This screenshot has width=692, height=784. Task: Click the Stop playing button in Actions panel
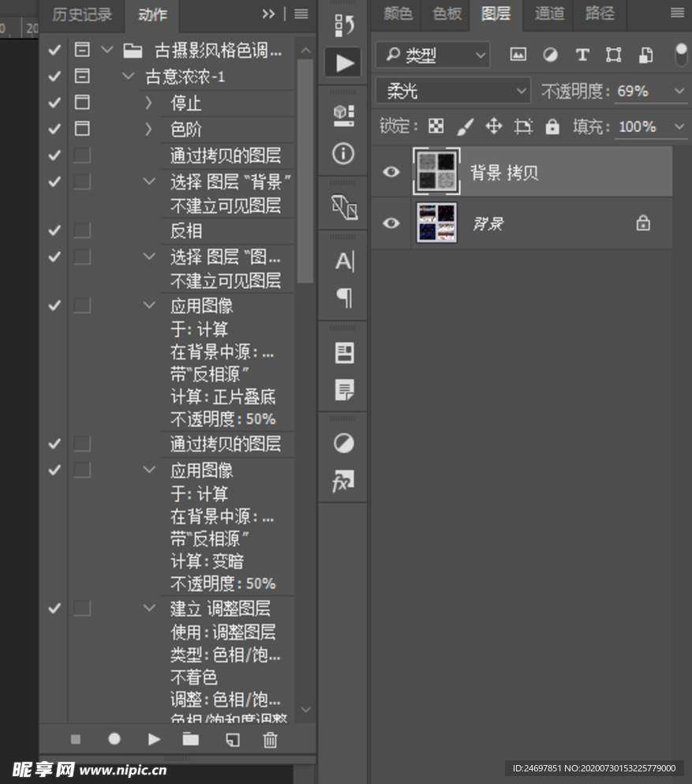pyautogui.click(x=75, y=739)
